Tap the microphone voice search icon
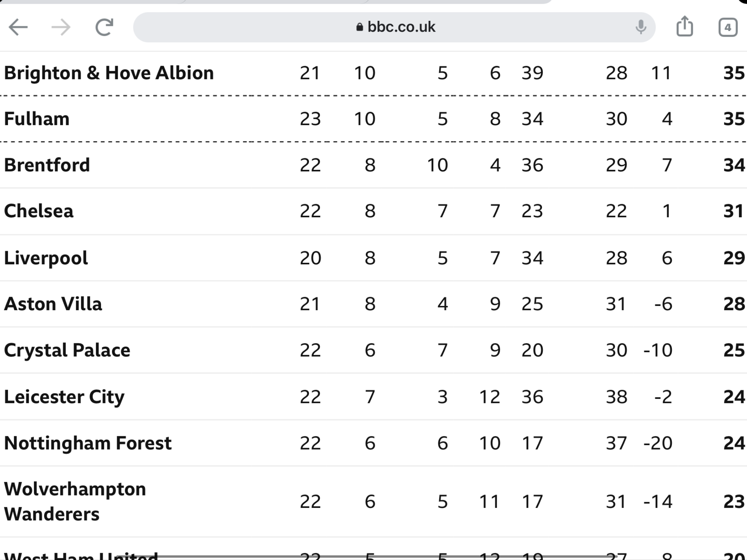 point(640,27)
